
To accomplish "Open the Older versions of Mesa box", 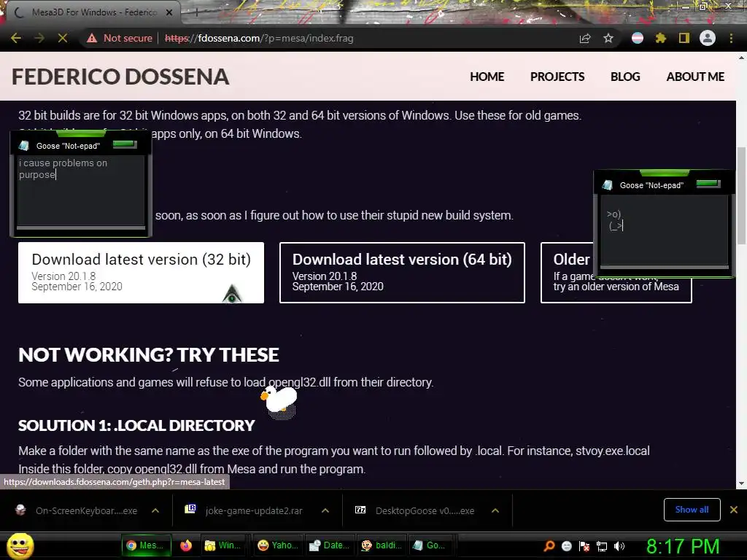I will (616, 273).
